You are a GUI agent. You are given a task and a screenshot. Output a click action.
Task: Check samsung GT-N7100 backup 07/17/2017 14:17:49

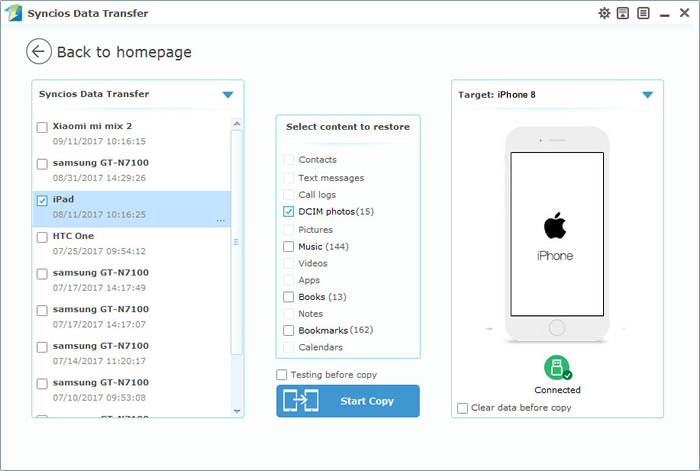[42, 274]
